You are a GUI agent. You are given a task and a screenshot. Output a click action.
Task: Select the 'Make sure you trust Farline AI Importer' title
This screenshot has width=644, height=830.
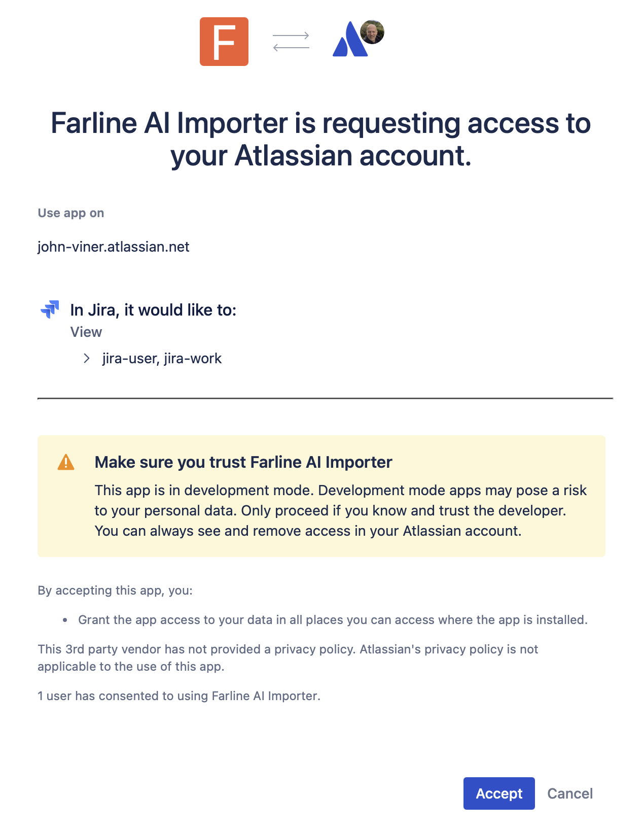243,462
